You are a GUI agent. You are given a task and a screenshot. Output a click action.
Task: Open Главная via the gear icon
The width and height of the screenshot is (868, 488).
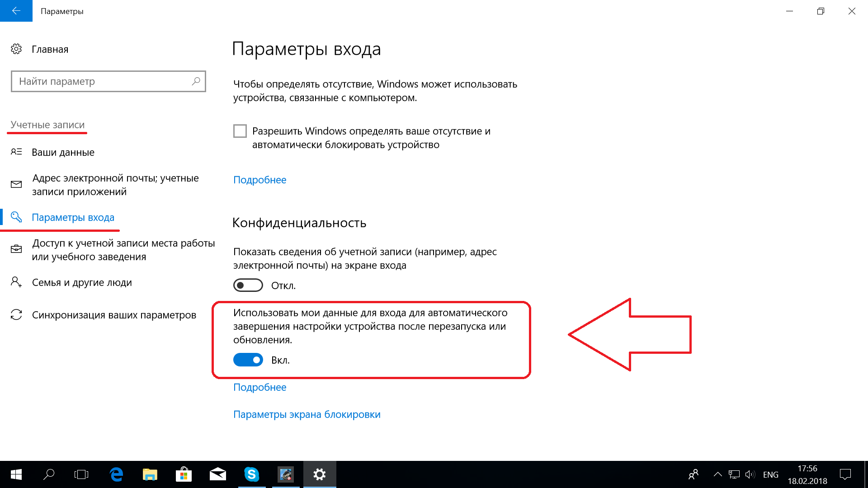coord(16,49)
